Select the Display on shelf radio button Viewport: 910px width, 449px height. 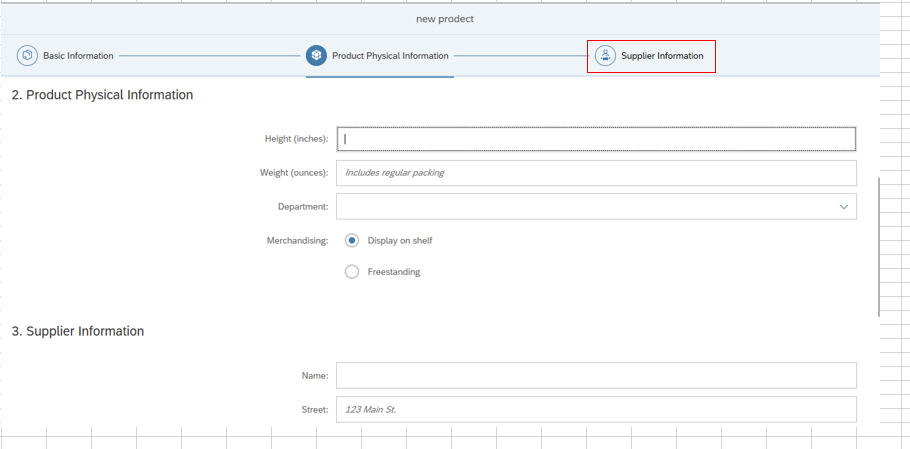(352, 240)
